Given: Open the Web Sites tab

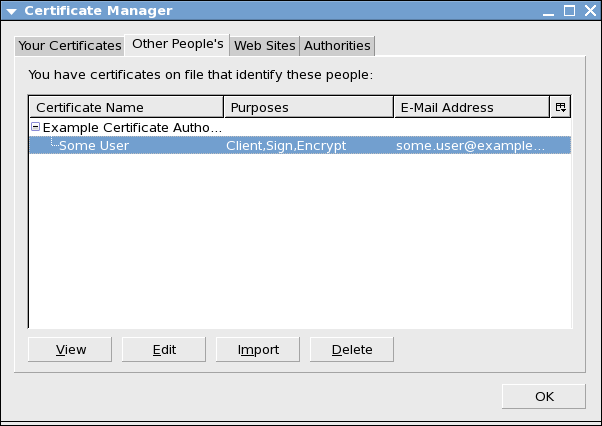Looking at the screenshot, I should tap(265, 46).
